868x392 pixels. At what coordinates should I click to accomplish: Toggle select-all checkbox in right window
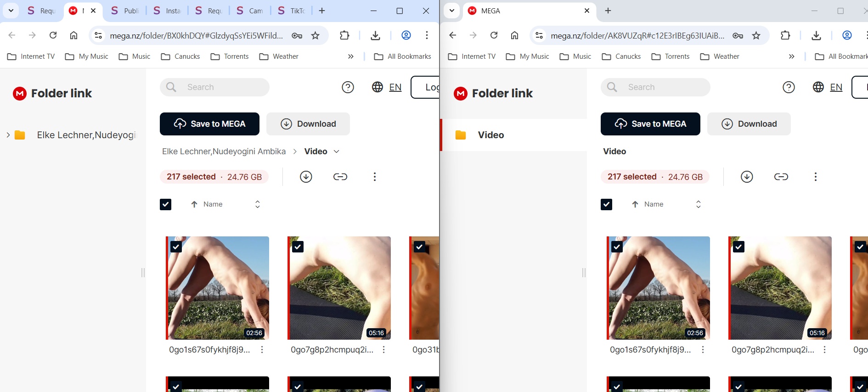point(607,204)
